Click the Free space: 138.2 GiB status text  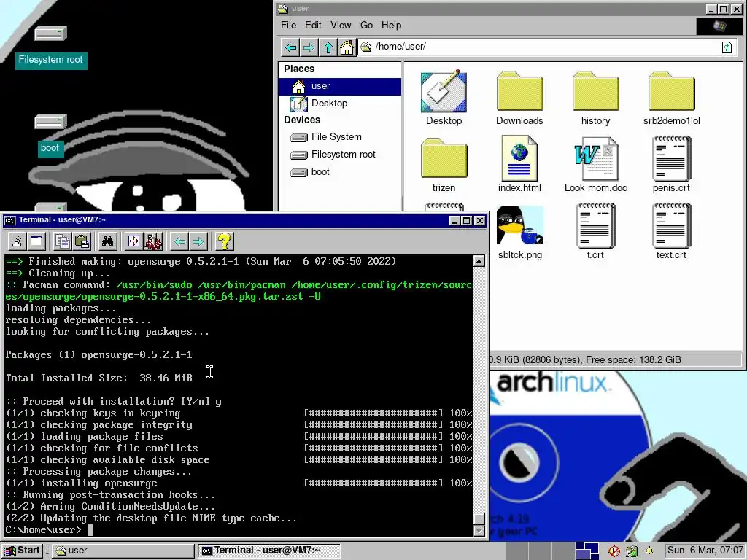pos(633,360)
